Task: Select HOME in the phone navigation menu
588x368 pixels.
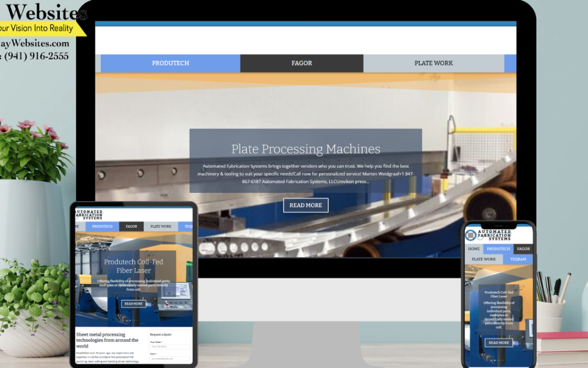Action: pyautogui.click(x=474, y=249)
